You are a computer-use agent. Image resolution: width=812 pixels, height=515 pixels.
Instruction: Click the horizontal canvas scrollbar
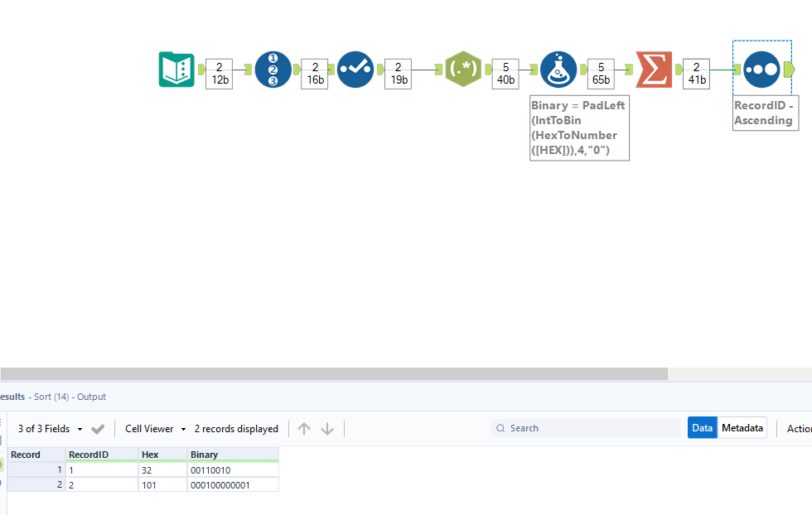331,374
